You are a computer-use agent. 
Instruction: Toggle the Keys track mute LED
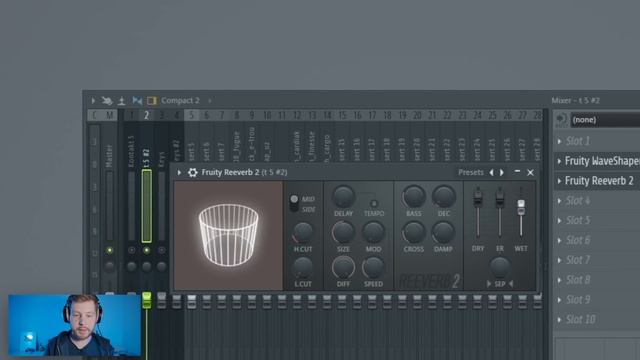point(162,250)
